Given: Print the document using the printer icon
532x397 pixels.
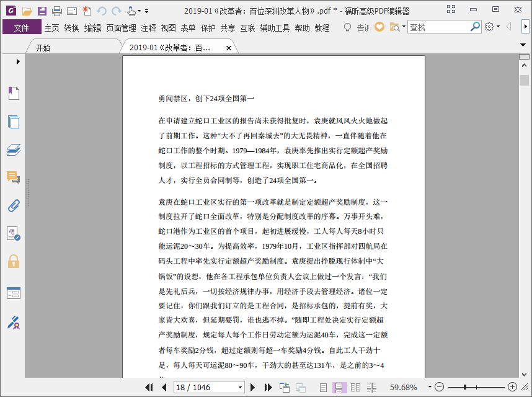Looking at the screenshot, I should (57, 11).
